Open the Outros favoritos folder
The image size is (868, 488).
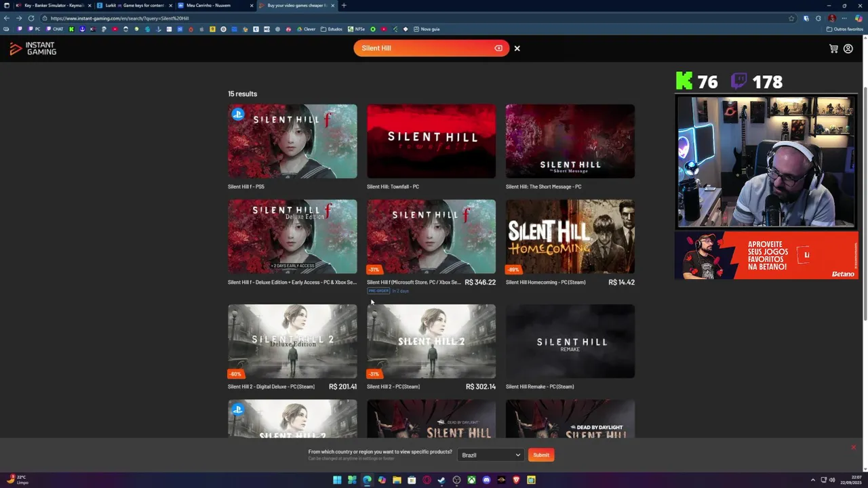[844, 29]
